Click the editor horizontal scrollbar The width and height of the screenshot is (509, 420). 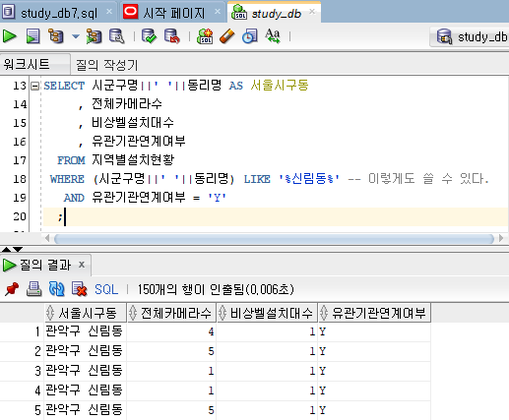pyautogui.click(x=274, y=239)
